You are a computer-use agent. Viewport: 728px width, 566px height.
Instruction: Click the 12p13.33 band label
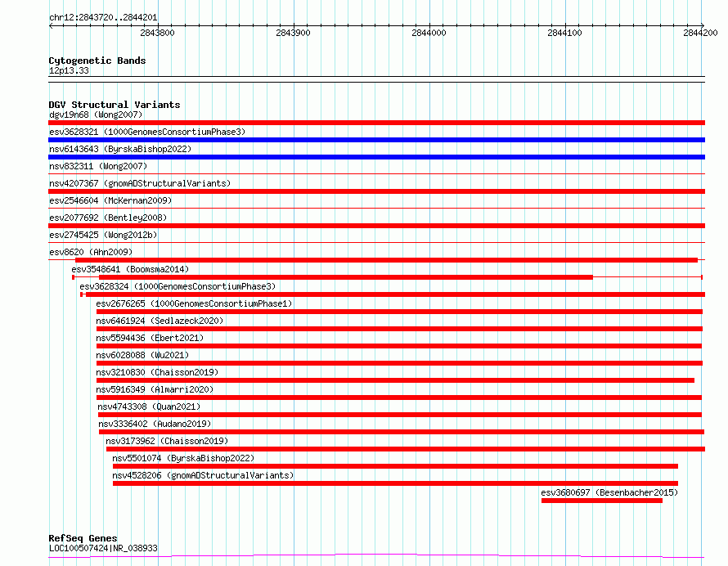pyautogui.click(x=69, y=70)
